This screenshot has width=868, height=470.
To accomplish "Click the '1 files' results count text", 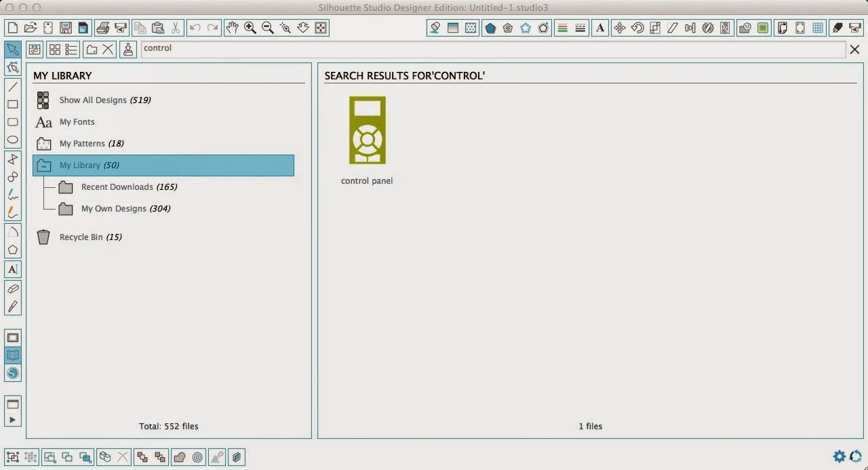I will coord(591,427).
